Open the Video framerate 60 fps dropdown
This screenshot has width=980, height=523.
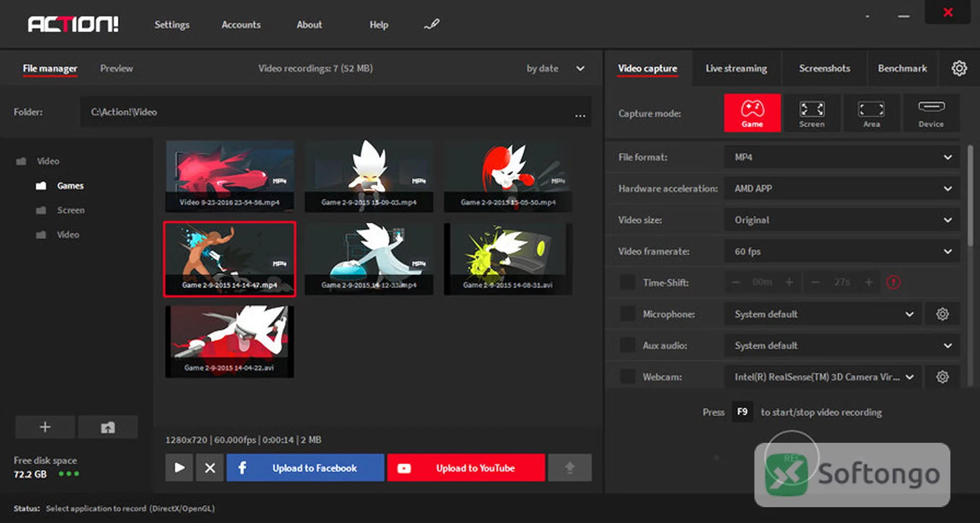pyautogui.click(x=842, y=251)
